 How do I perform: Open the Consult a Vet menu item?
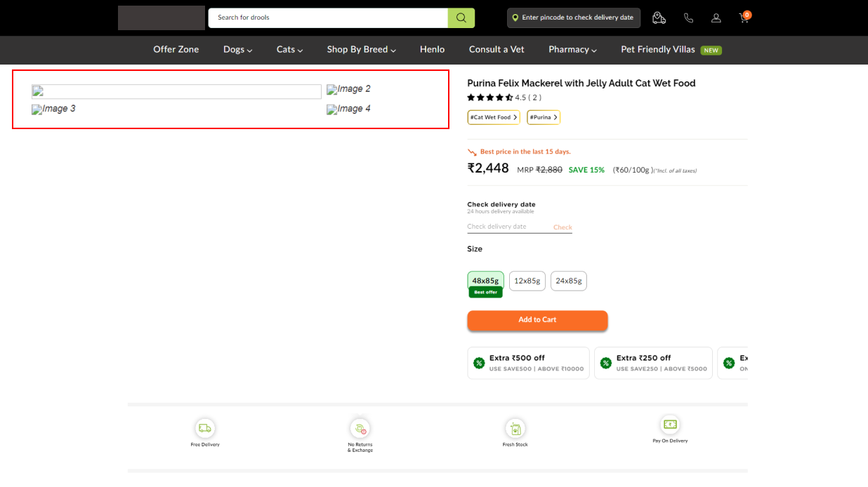(497, 49)
